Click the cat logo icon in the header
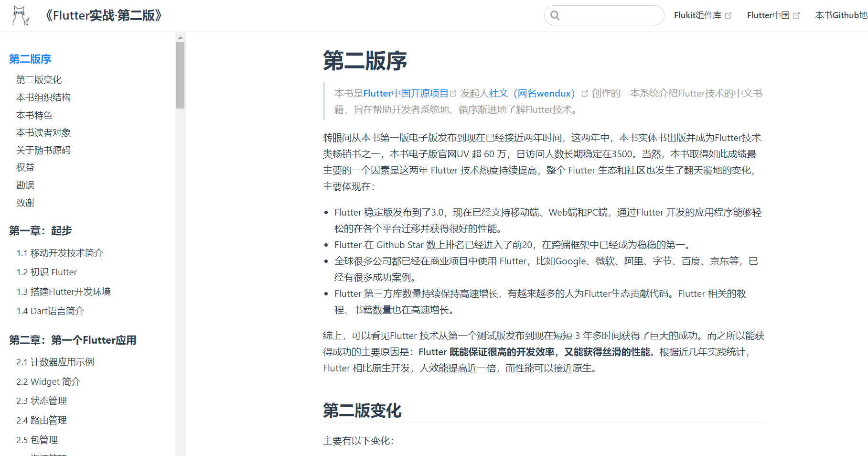Image resolution: width=868 pixels, height=456 pixels. [x=20, y=15]
